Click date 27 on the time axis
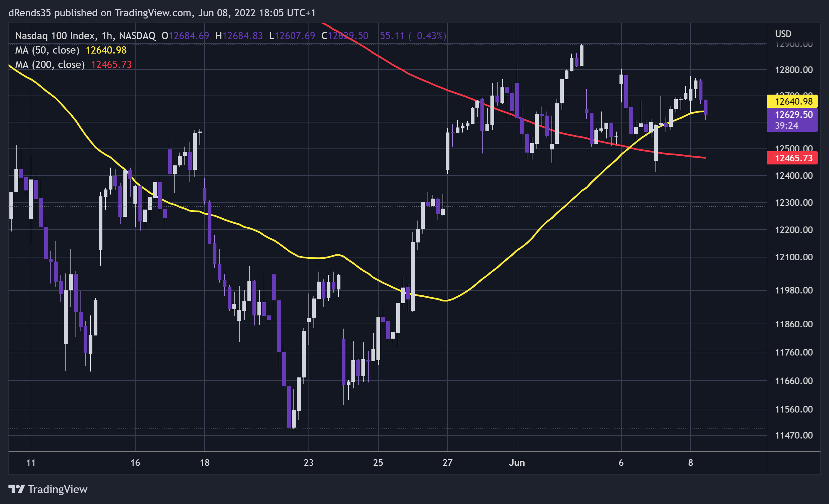 tap(448, 463)
